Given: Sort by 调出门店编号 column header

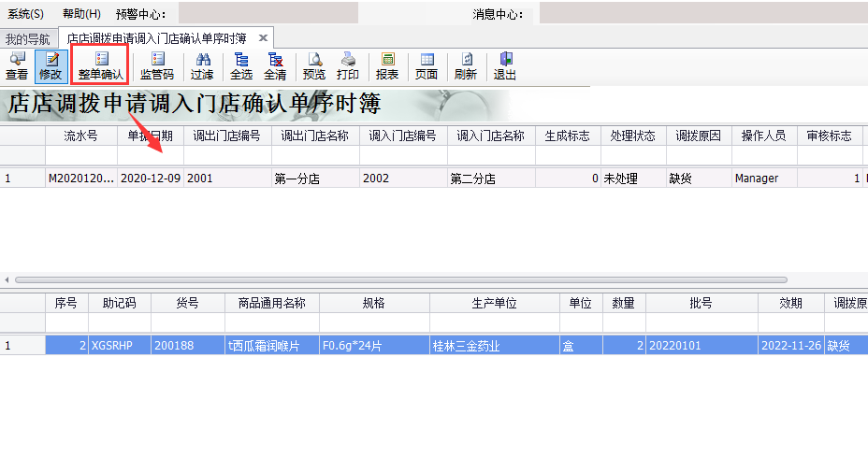Looking at the screenshot, I should [x=227, y=136].
